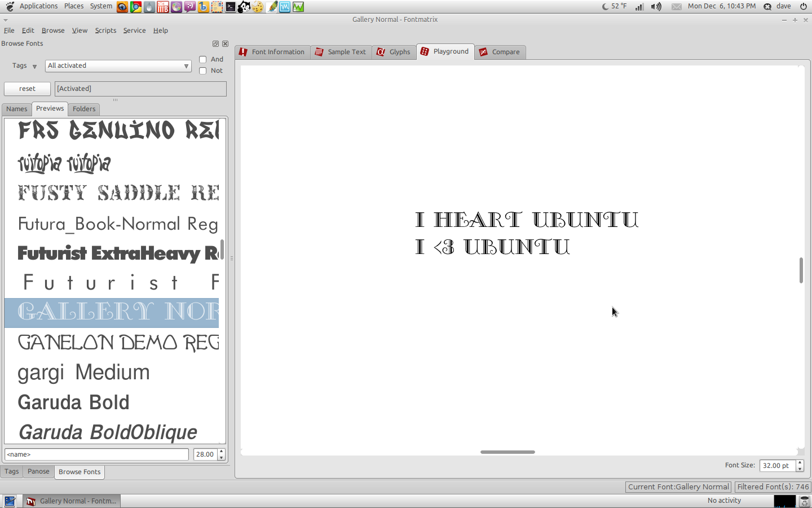
Task: Open the Edit menu
Action: tap(28, 30)
